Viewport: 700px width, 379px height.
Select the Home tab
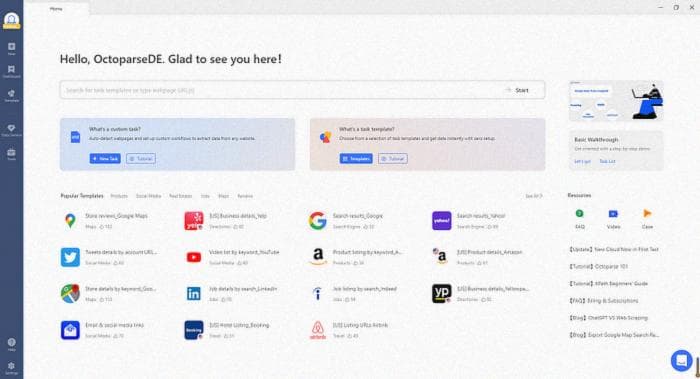coord(56,8)
